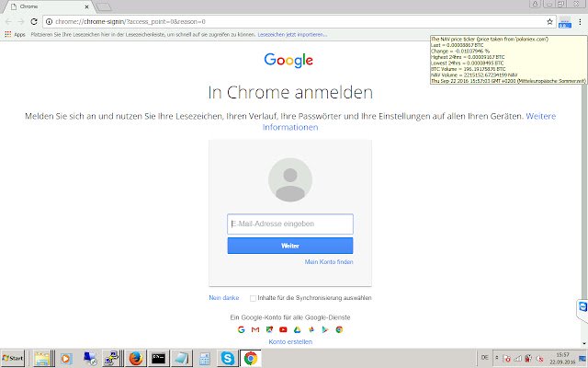
Task: Click the Google Maps service icon
Action: tap(269, 329)
